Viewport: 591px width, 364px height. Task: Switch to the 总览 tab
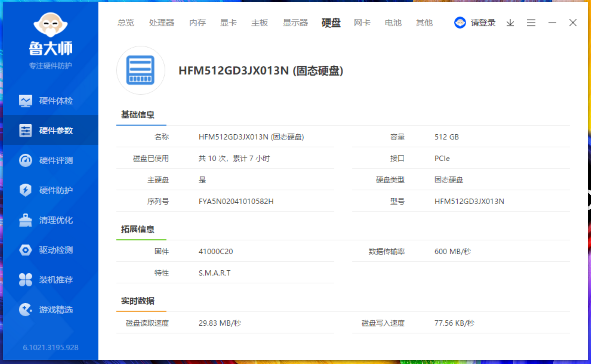tap(126, 23)
